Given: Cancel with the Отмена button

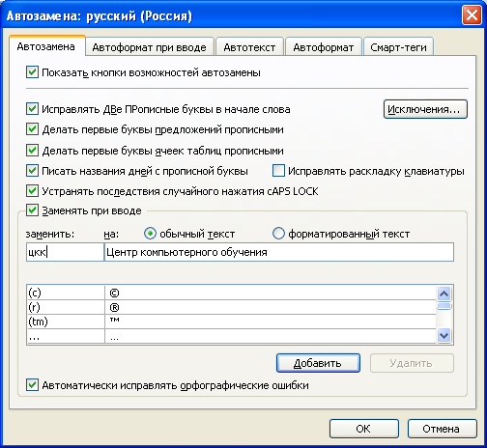Looking at the screenshot, I should click(x=442, y=429).
